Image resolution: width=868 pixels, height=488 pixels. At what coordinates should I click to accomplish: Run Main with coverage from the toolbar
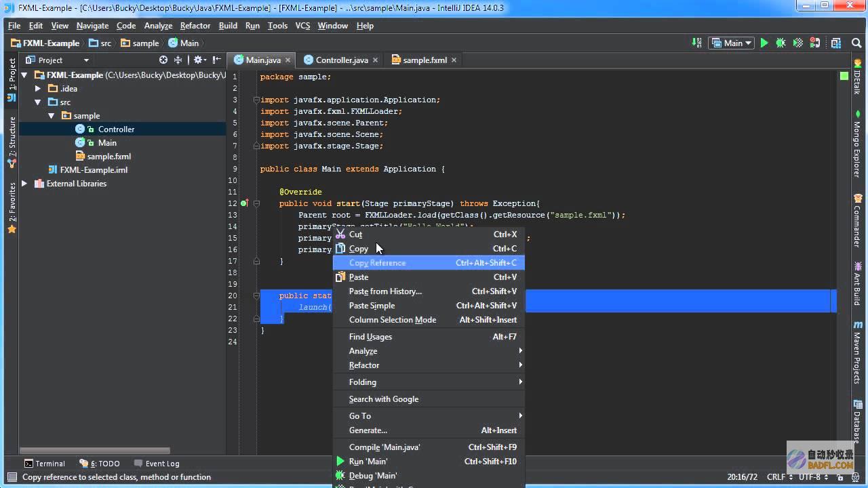point(799,43)
